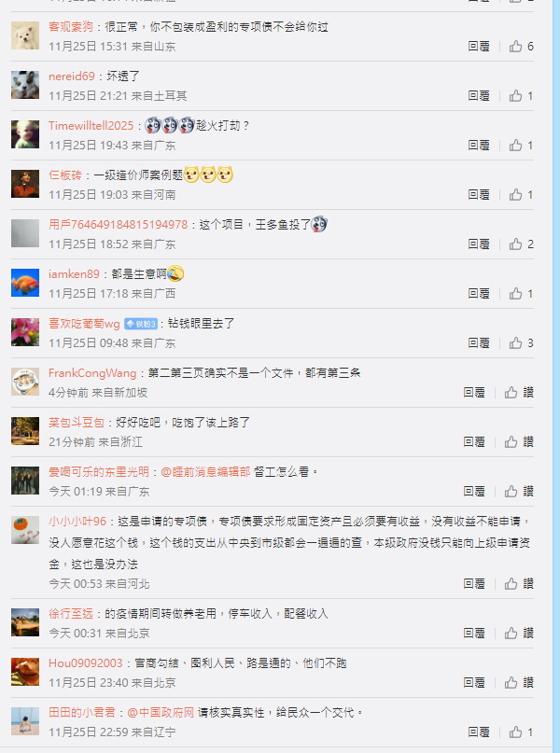
Task: Open nereid69's profile via username
Action: (x=72, y=76)
